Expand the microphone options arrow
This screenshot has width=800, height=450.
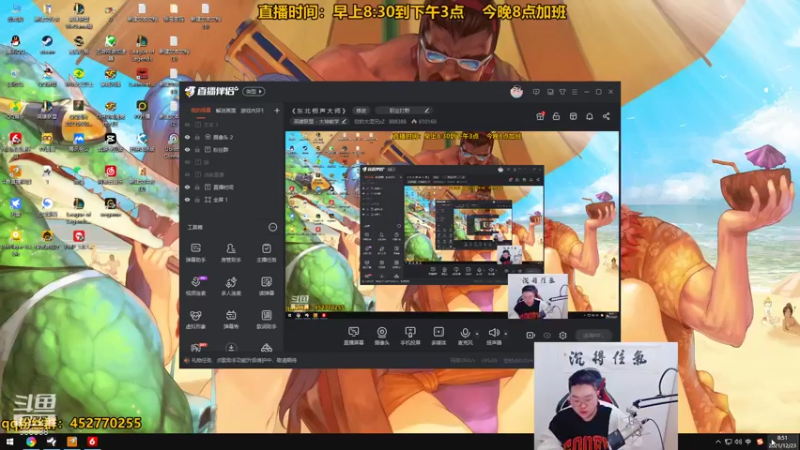tap(477, 334)
